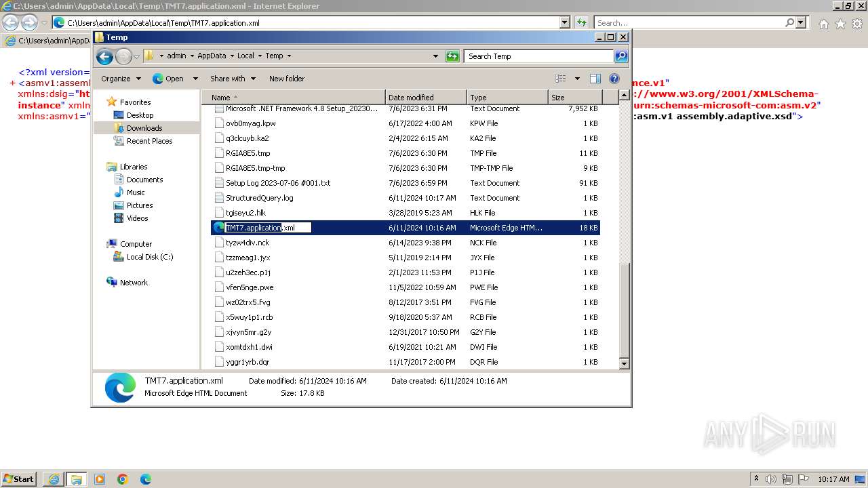The height and width of the screenshot is (488, 868).
Task: Select Network in the navigation pane
Action: pos(134,283)
